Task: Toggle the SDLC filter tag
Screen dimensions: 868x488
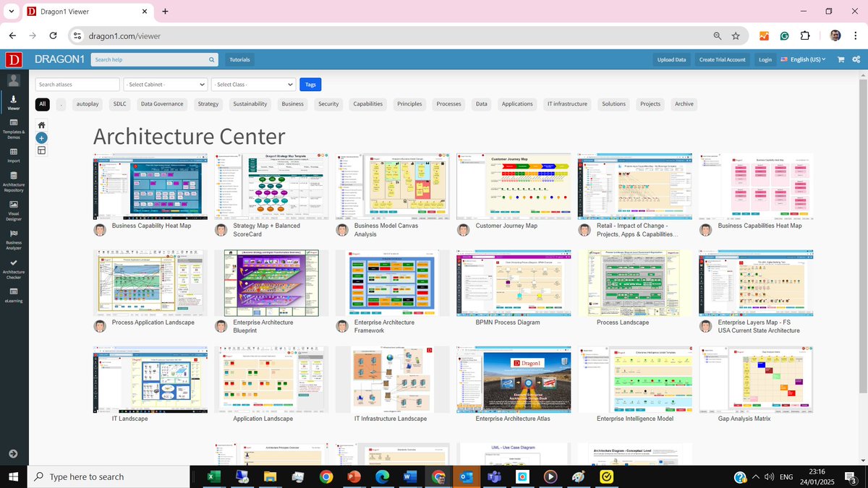Action: 119,103
